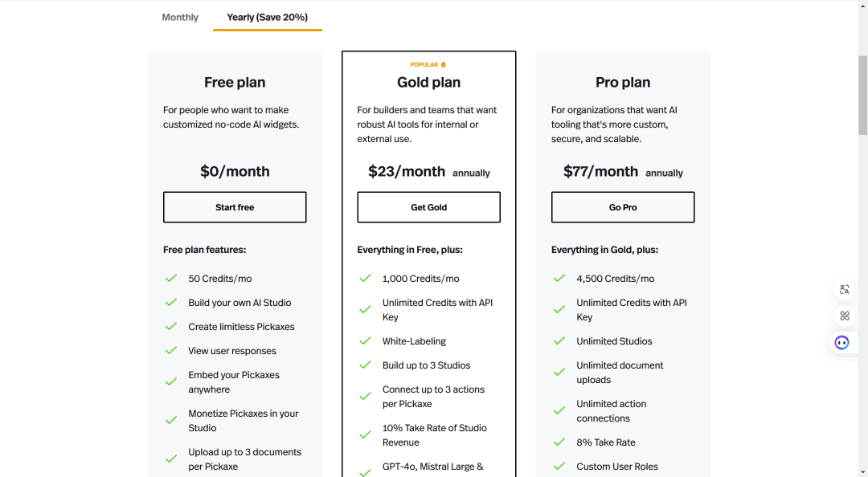Screen dimensions: 868x477
Task: Click the Get Gold button
Action: 428,207
